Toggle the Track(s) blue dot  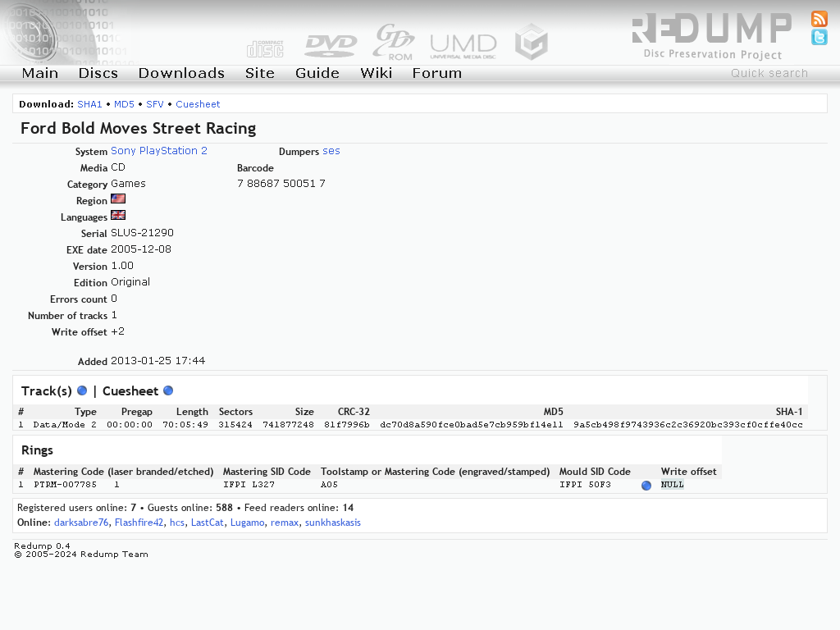pos(82,390)
